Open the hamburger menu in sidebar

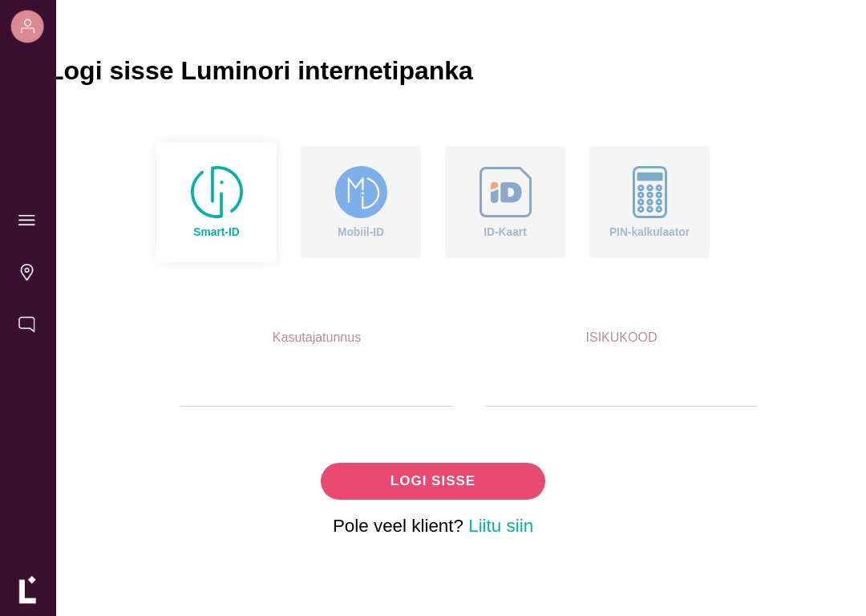tap(26, 221)
